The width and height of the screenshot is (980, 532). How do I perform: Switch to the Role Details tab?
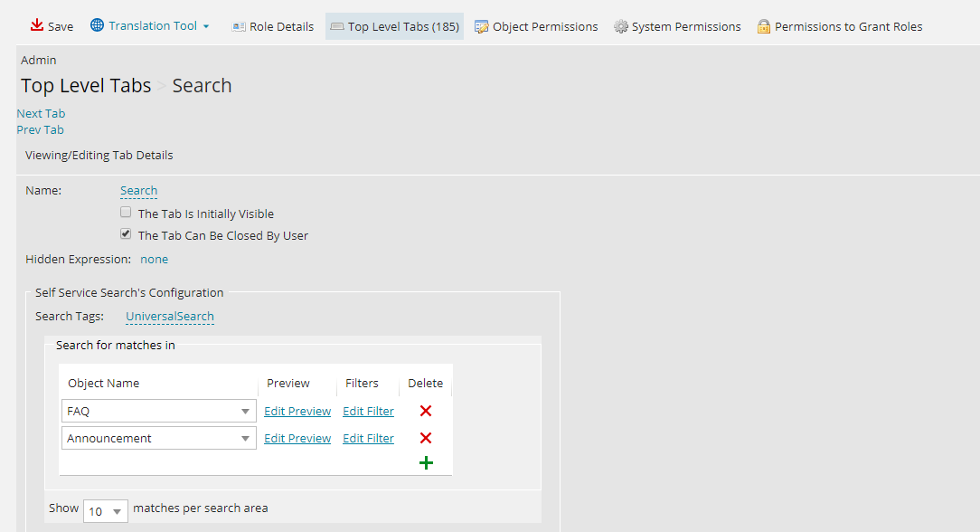(273, 26)
